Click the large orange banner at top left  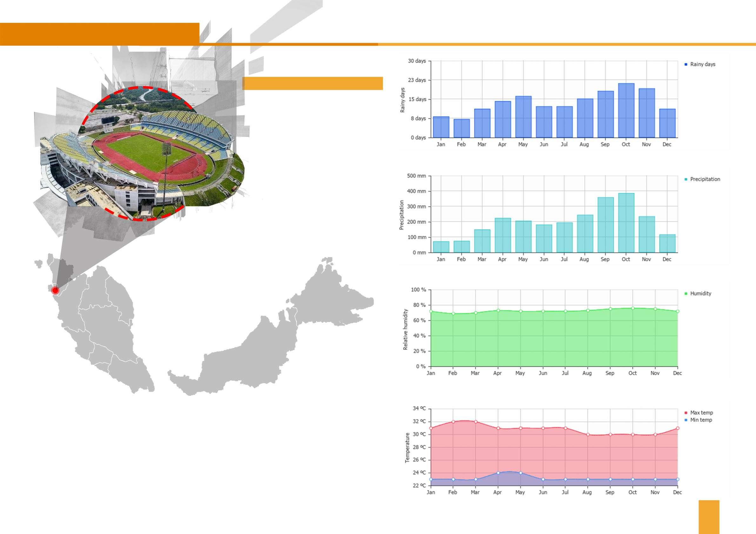[x=99, y=34]
